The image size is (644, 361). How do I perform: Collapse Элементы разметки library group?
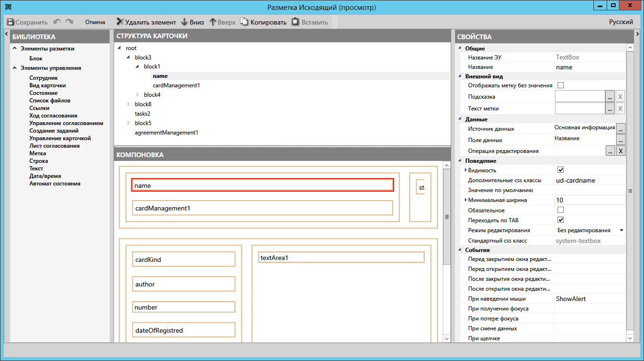(x=15, y=49)
